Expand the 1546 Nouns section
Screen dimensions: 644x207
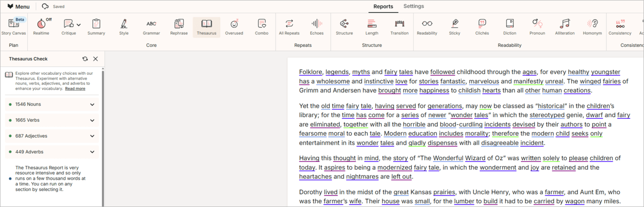coord(51,104)
